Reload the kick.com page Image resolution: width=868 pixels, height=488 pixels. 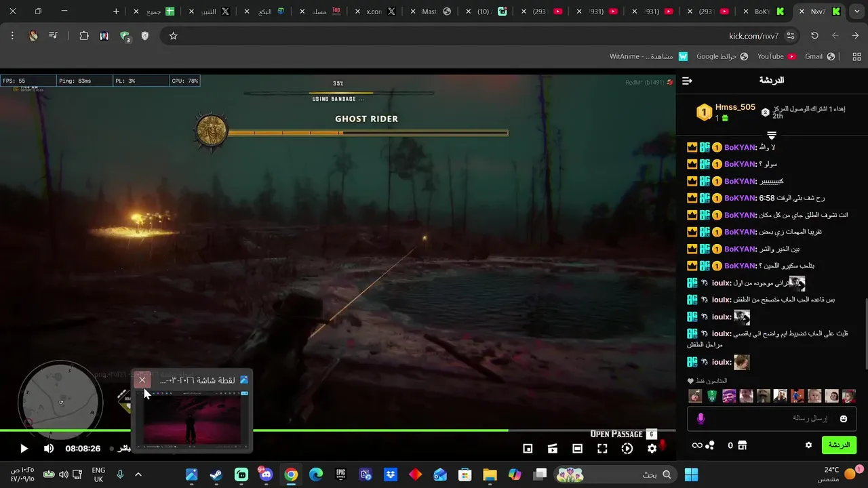(x=814, y=36)
